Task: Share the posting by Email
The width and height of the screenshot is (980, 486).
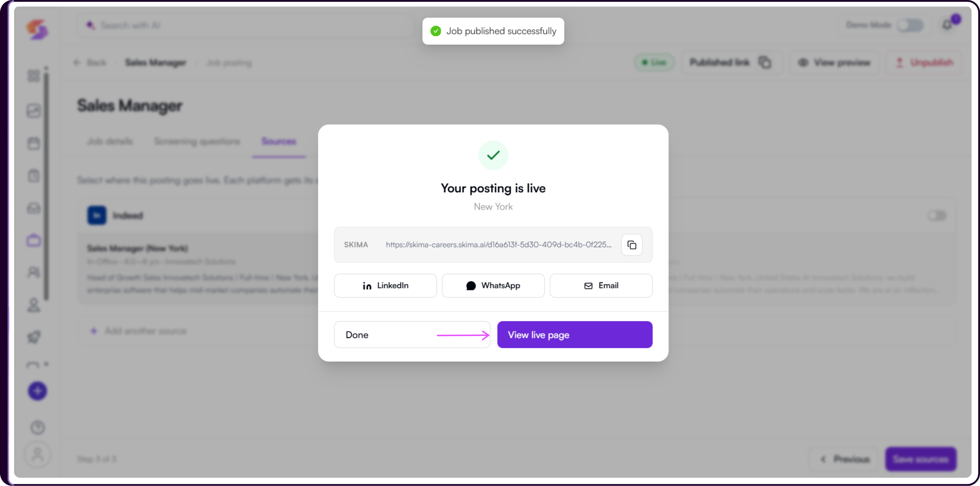Action: pyautogui.click(x=601, y=286)
